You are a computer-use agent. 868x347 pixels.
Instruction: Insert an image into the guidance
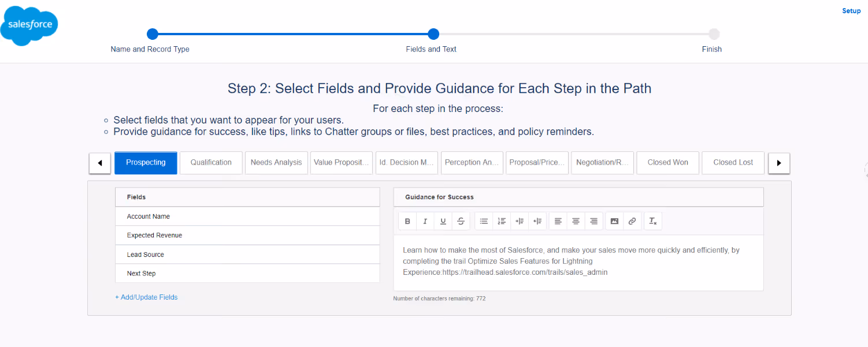tap(614, 221)
